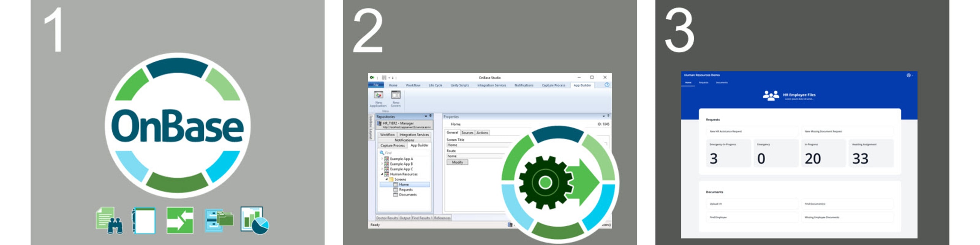Click the HR Employee Files people icon

click(771, 95)
